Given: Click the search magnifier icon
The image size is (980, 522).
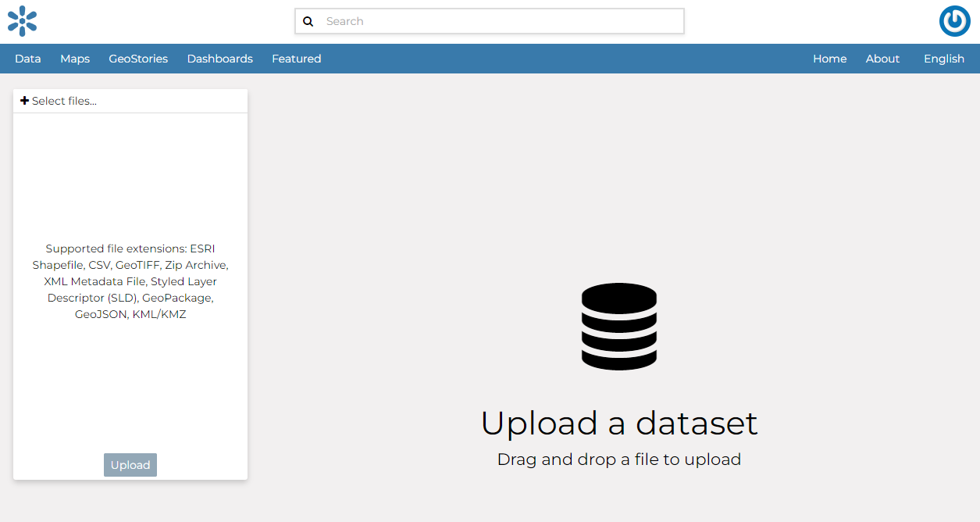Looking at the screenshot, I should point(308,21).
